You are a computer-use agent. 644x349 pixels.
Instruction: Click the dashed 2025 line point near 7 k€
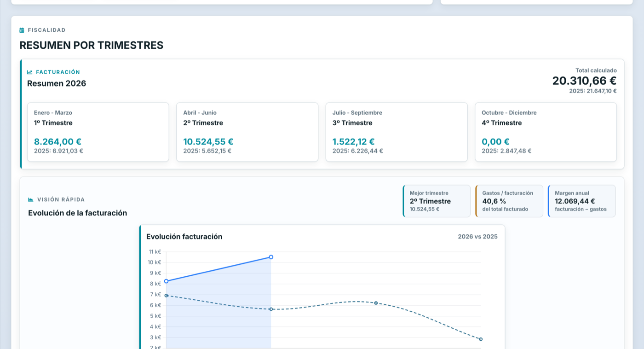[166, 296]
